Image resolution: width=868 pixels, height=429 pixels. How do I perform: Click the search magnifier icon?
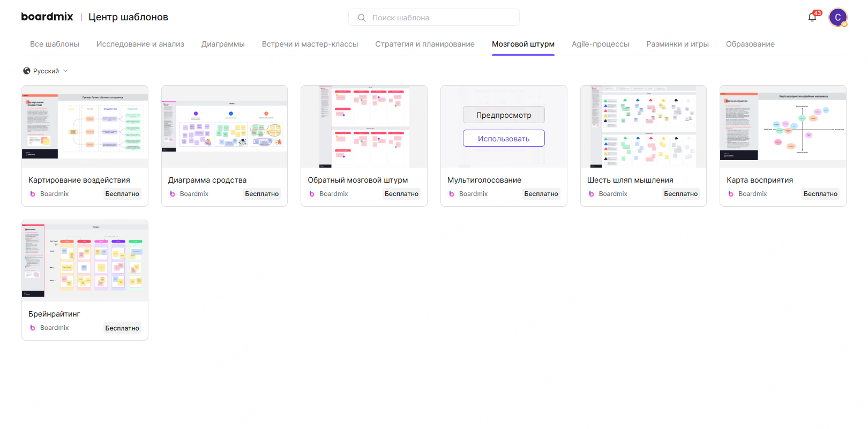pyautogui.click(x=362, y=18)
